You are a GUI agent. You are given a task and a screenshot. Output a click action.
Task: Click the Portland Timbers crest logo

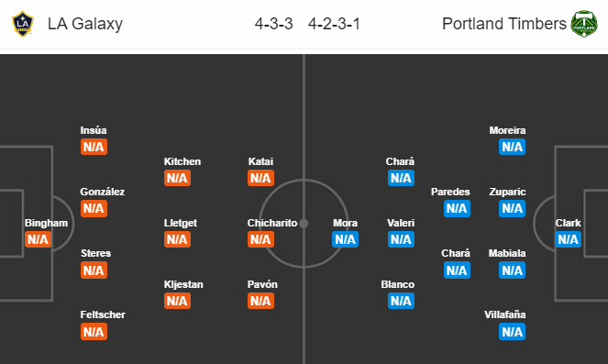pos(584,24)
